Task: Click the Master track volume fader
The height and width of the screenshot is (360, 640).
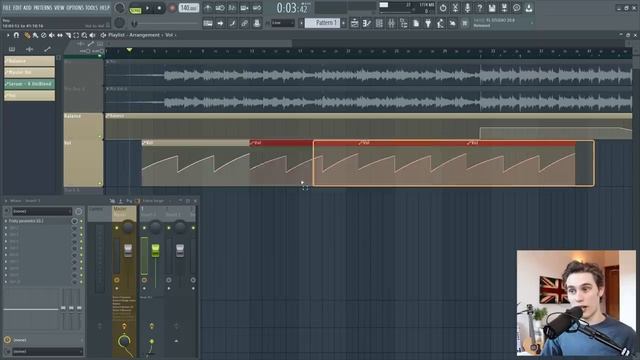Action: (x=128, y=250)
